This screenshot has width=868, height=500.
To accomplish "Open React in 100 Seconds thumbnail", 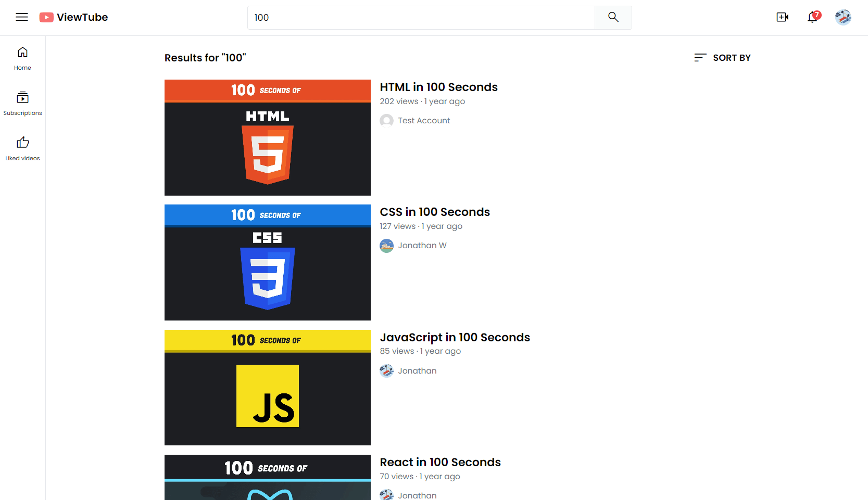I will (x=268, y=477).
